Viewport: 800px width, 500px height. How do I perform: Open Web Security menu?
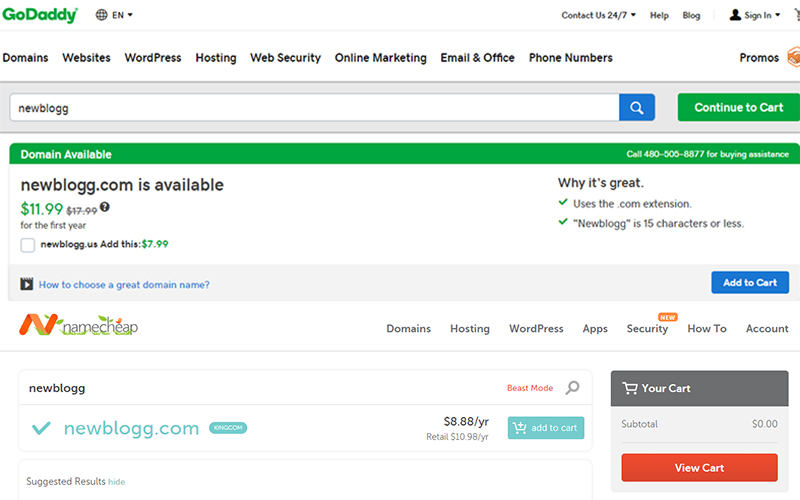click(285, 58)
